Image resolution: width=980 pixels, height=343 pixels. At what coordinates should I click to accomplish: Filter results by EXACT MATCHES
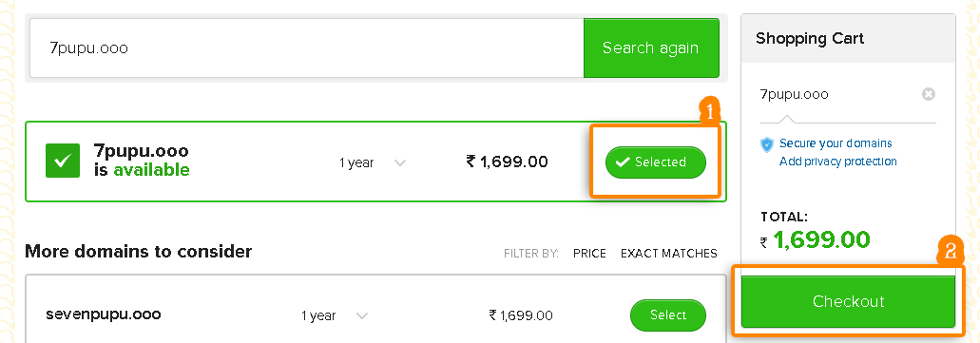click(x=669, y=253)
